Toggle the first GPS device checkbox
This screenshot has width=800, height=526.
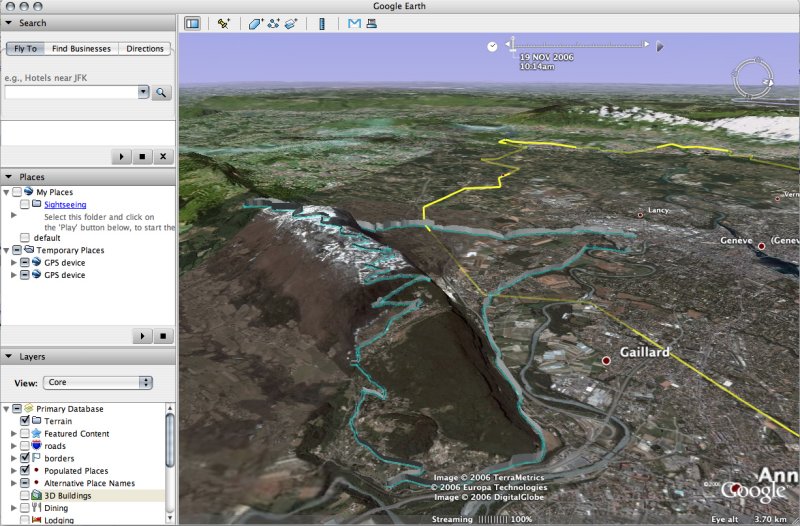pos(24,262)
